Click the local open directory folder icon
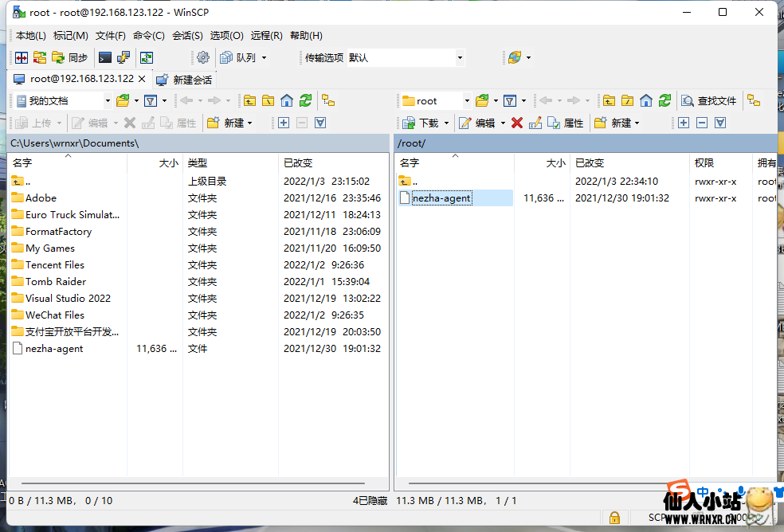Image resolution: width=784 pixels, height=532 pixels. (x=123, y=101)
